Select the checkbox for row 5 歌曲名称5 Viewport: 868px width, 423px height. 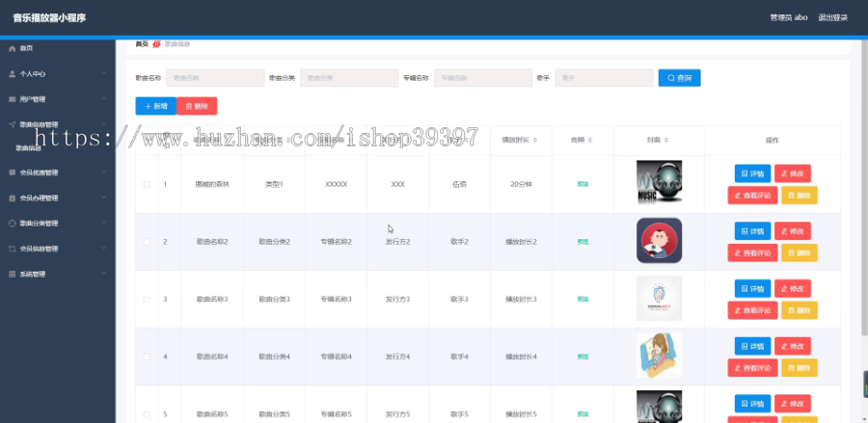147,414
